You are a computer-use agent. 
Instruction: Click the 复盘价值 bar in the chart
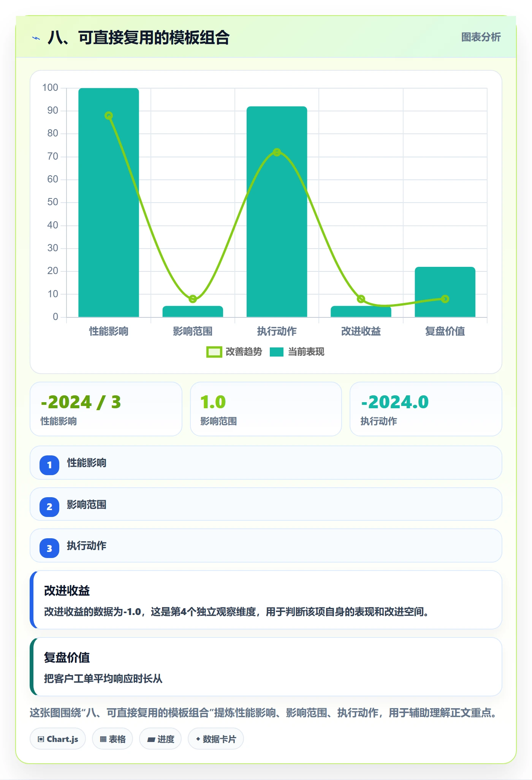pyautogui.click(x=445, y=292)
